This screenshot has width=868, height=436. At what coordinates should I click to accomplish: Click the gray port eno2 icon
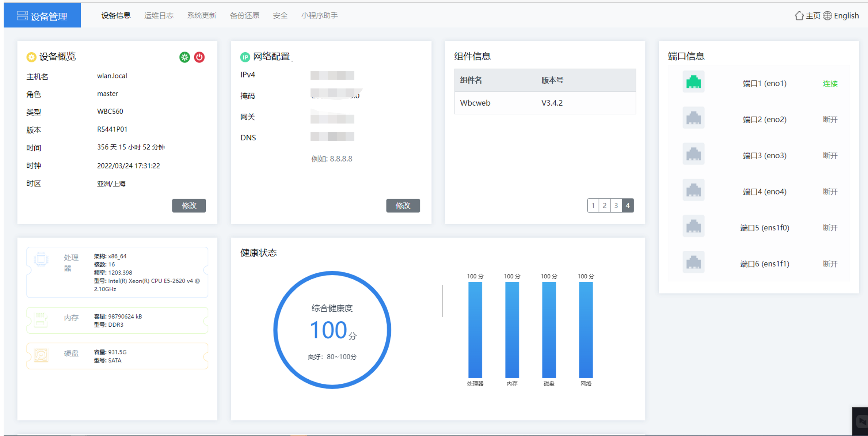tap(693, 118)
